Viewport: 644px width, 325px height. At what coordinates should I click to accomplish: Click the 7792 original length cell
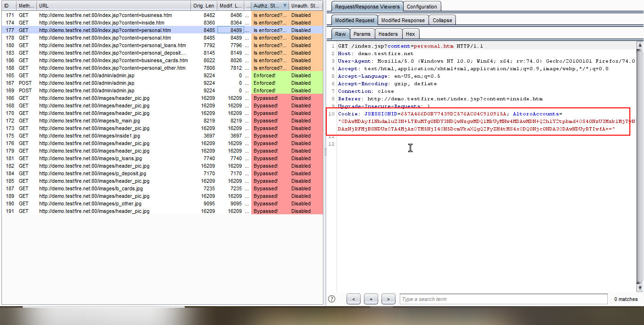click(x=204, y=45)
